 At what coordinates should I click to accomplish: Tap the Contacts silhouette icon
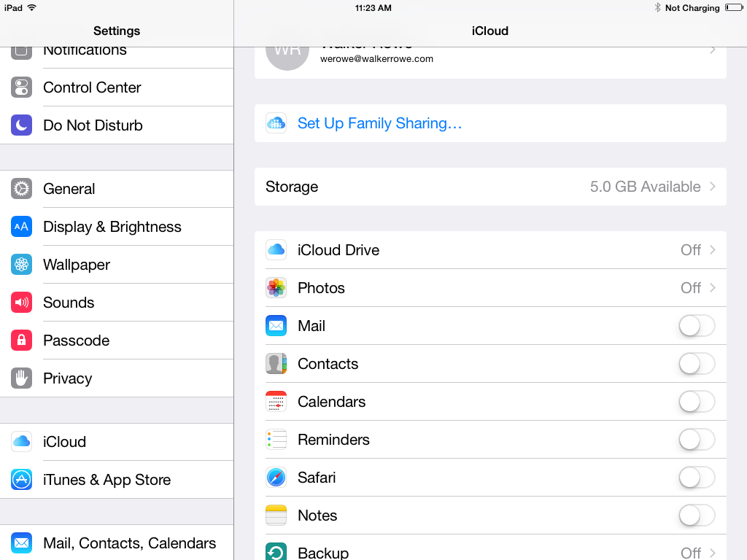(276, 364)
